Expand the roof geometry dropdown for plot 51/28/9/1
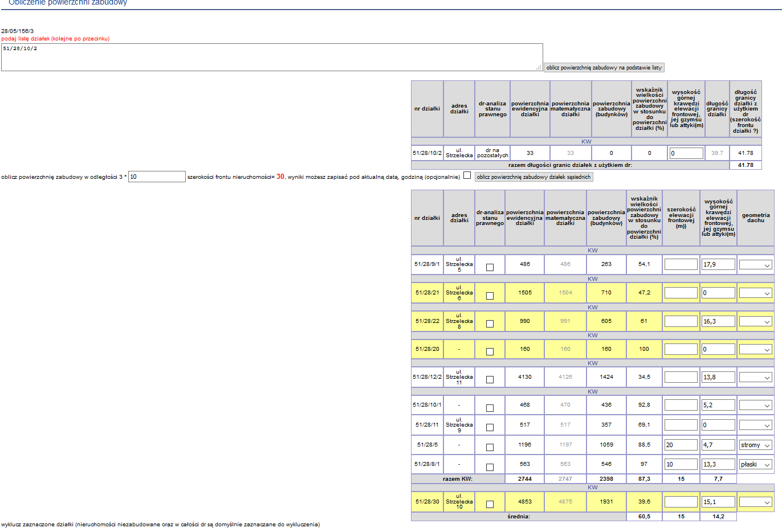This screenshot has width=782, height=532. (x=755, y=264)
